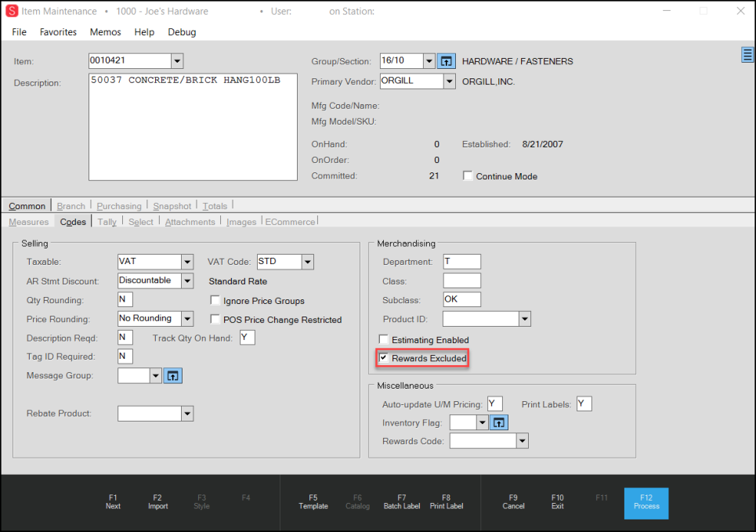756x532 pixels.
Task: Check POS Price Change Restricted
Action: click(215, 320)
